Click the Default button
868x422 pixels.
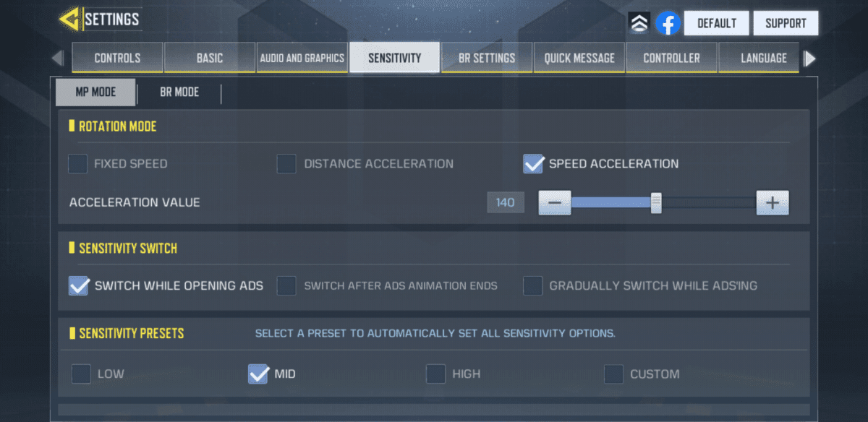(x=716, y=23)
